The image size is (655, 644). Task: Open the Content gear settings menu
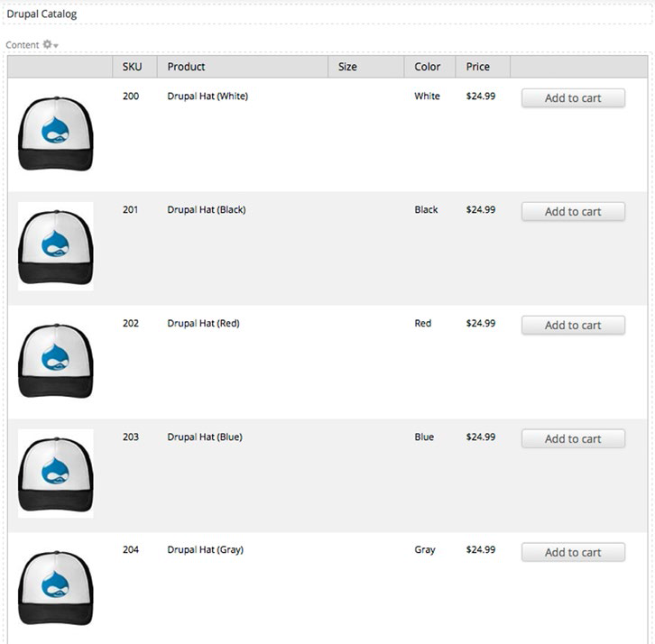tap(51, 44)
